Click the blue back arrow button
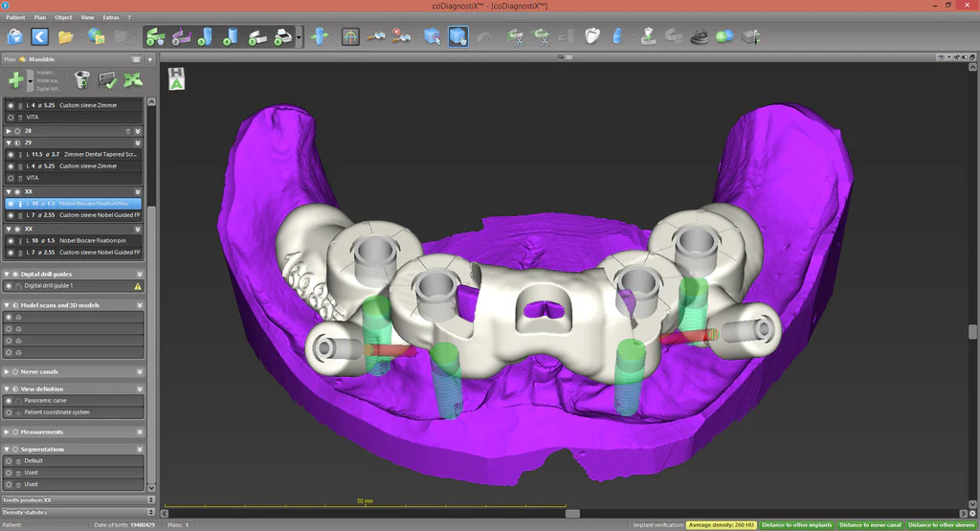Screen dimensions: 980x531 pos(39,37)
